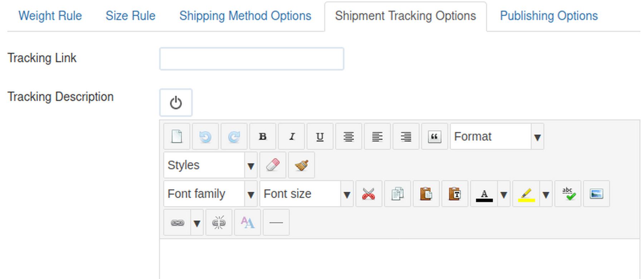Toggle underline formatting
Viewport: 644px width, 279px height.
pos(320,137)
